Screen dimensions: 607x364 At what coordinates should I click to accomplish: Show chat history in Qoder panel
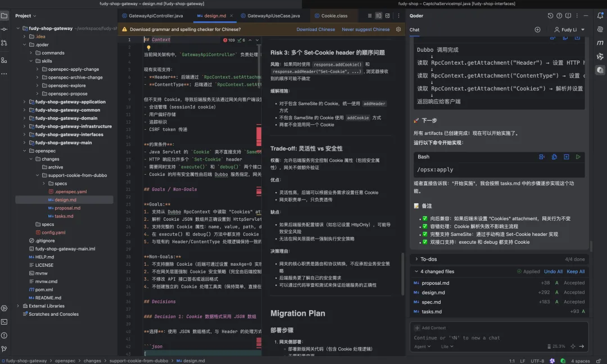[x=550, y=16]
